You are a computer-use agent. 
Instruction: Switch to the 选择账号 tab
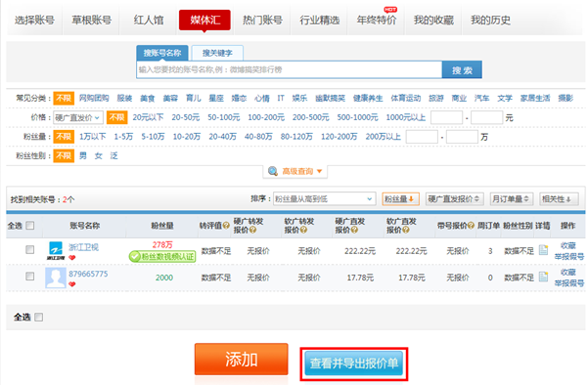[34, 21]
